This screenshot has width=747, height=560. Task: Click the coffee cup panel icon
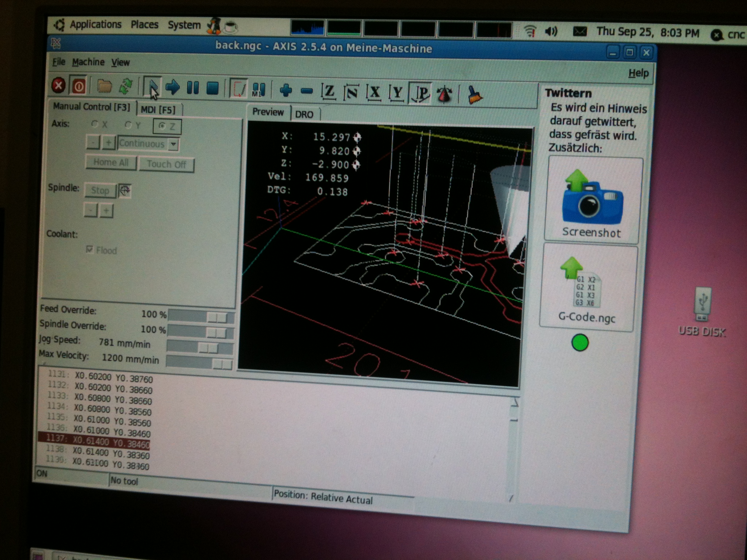click(231, 26)
